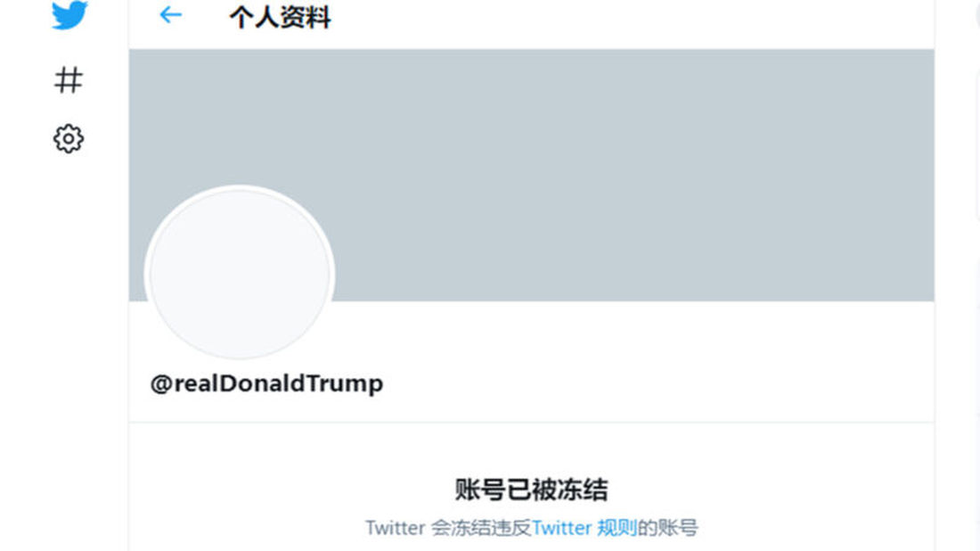Click empty area above the 账号已被冻结 heading
Image resolution: width=980 pixels, height=551 pixels.
tap(531, 449)
